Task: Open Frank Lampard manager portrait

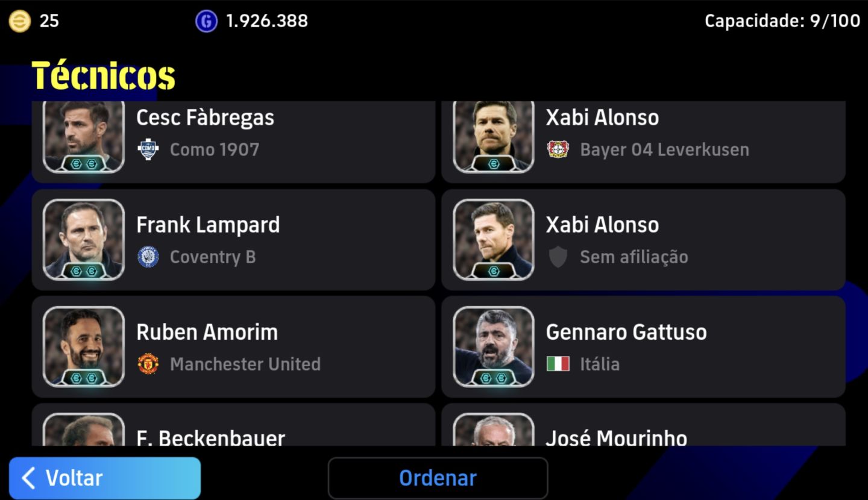Action: [84, 240]
